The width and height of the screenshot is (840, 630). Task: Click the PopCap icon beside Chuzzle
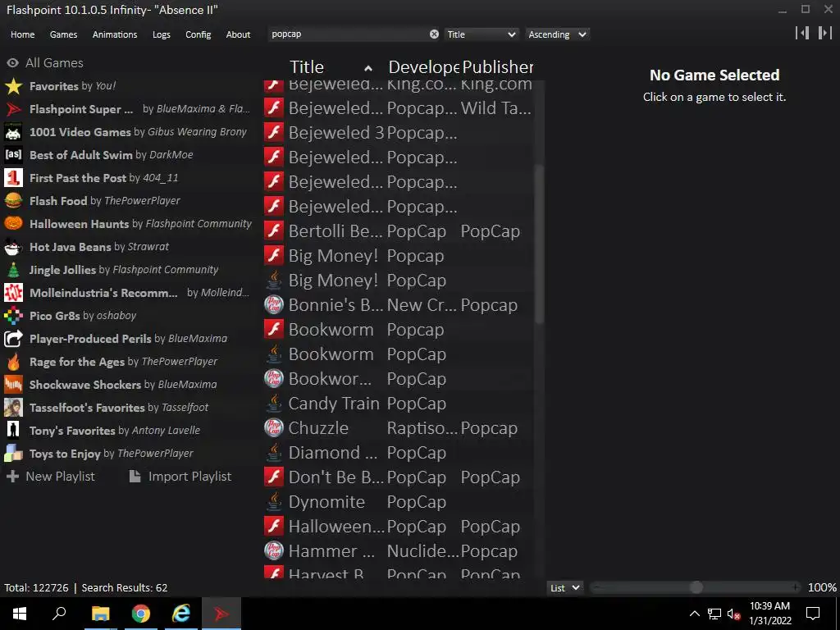coord(274,428)
